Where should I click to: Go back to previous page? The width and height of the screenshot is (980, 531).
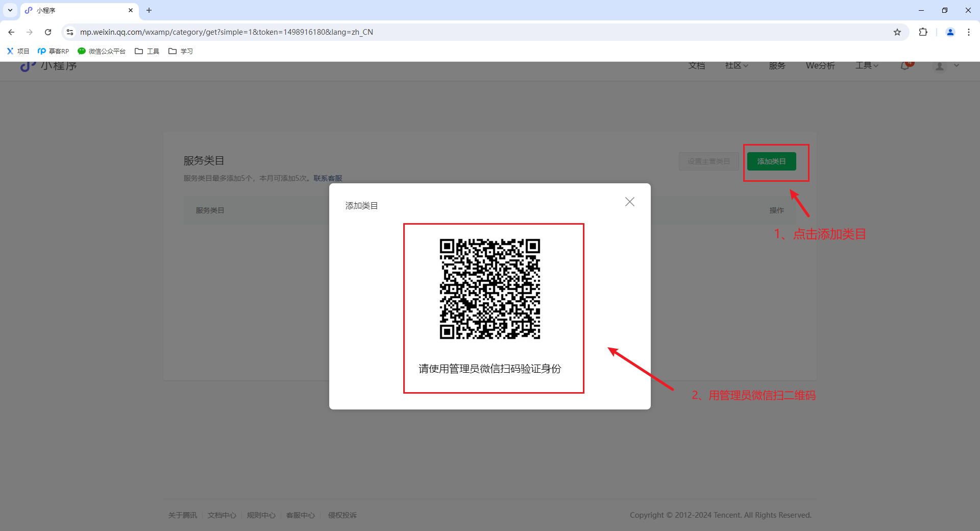[x=11, y=32]
